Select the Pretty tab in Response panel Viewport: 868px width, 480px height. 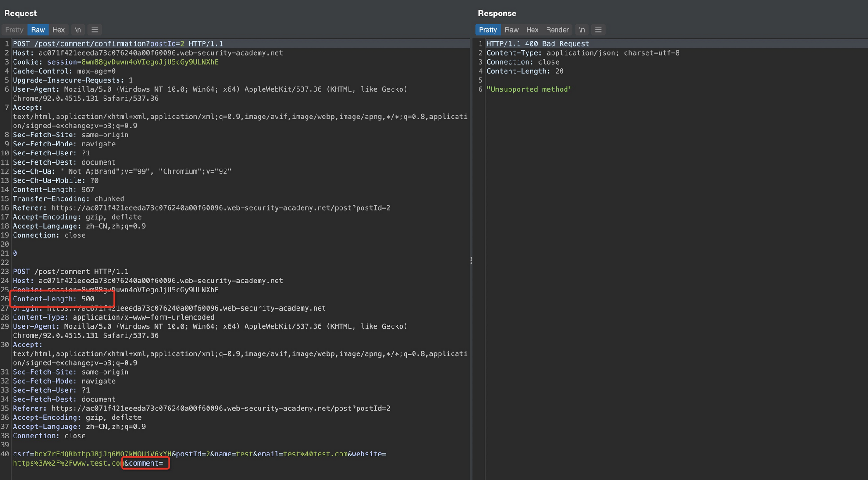(x=488, y=30)
